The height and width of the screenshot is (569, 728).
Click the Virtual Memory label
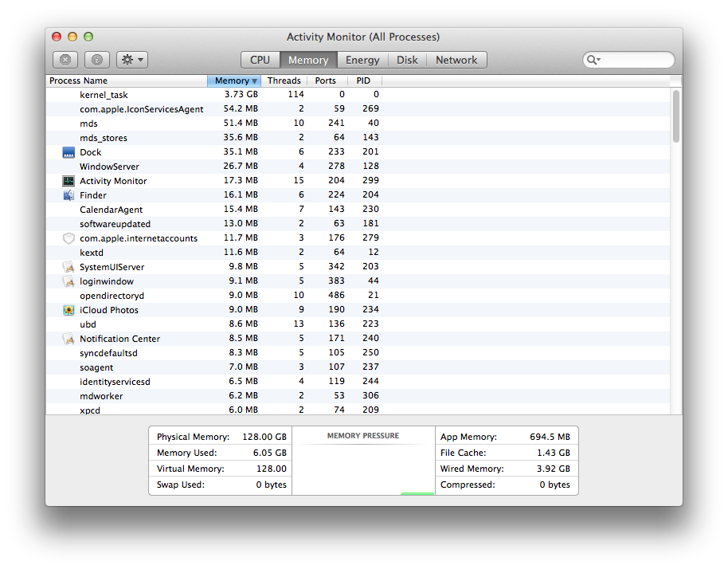(x=190, y=469)
